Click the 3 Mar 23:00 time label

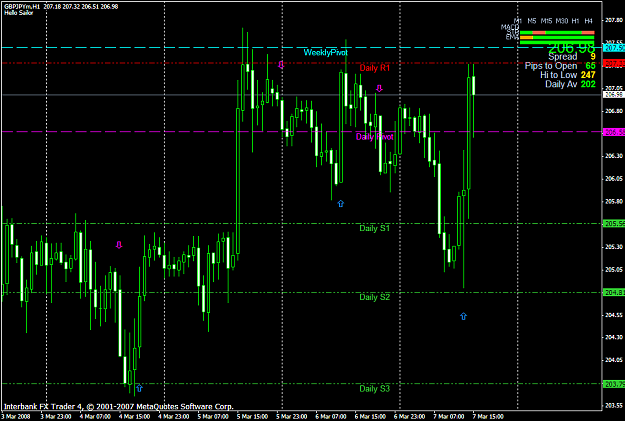56,417
